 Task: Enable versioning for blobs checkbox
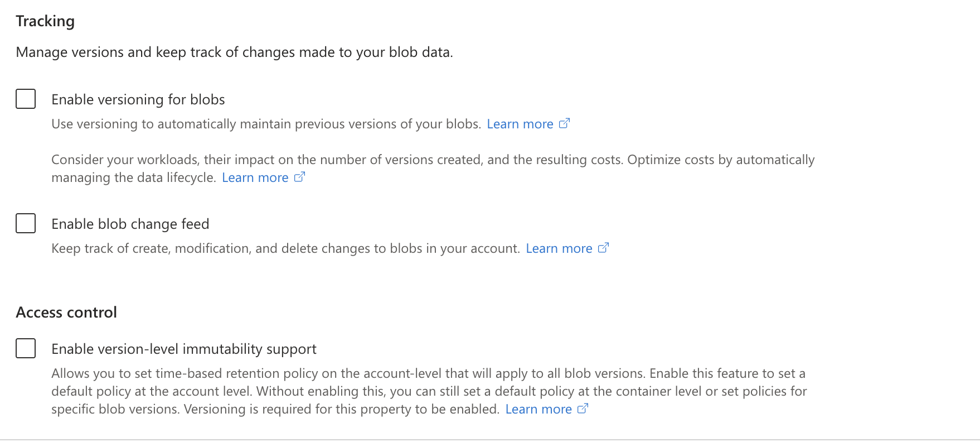click(x=26, y=99)
